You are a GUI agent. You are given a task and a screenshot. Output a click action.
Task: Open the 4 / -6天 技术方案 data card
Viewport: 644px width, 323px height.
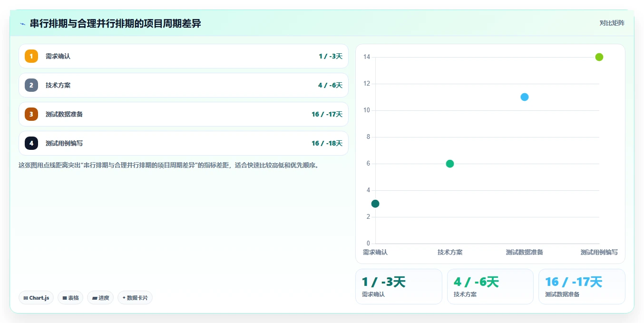(x=490, y=286)
